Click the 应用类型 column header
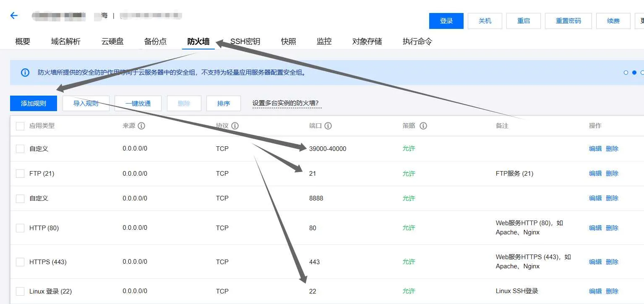This screenshot has height=304, width=644. coord(42,126)
